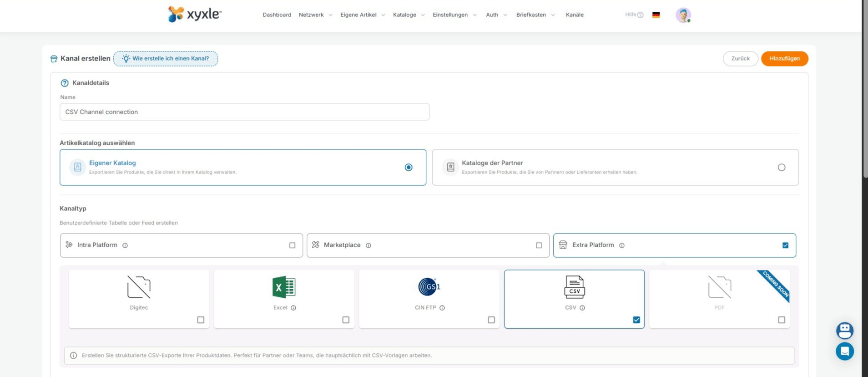The width and height of the screenshot is (868, 377).
Task: Select Kataloge der Partner radio button
Action: pos(781,168)
